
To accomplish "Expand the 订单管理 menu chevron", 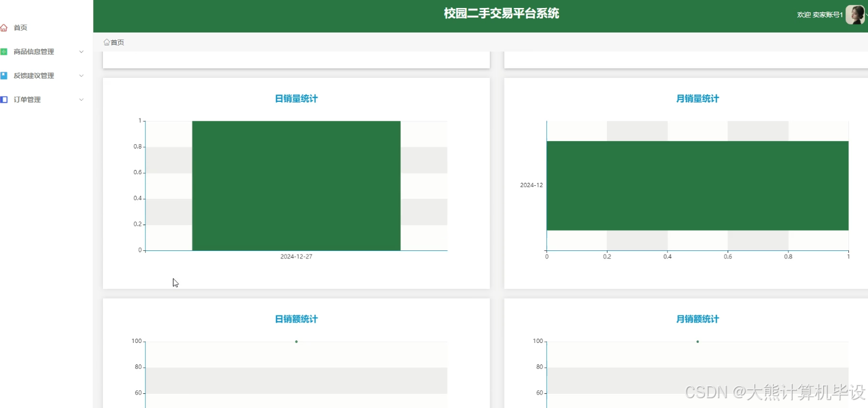I will [82, 99].
